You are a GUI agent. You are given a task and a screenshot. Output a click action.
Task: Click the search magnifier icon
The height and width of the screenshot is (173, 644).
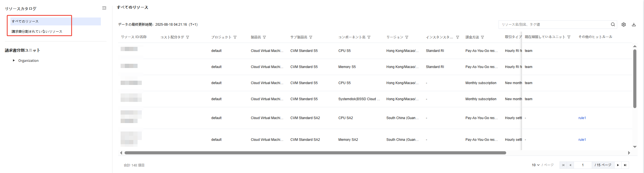coord(613,25)
